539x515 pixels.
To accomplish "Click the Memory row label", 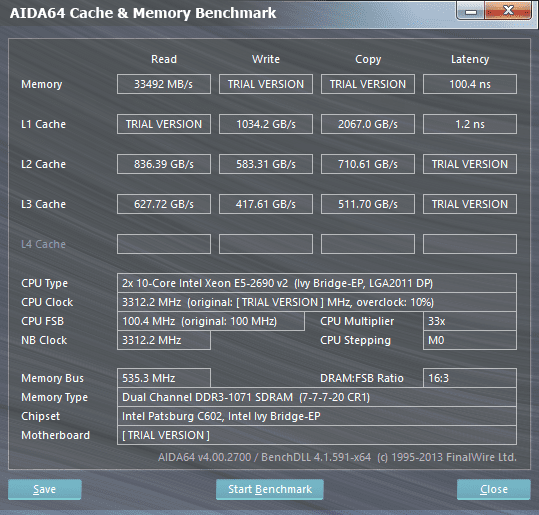I will [42, 84].
